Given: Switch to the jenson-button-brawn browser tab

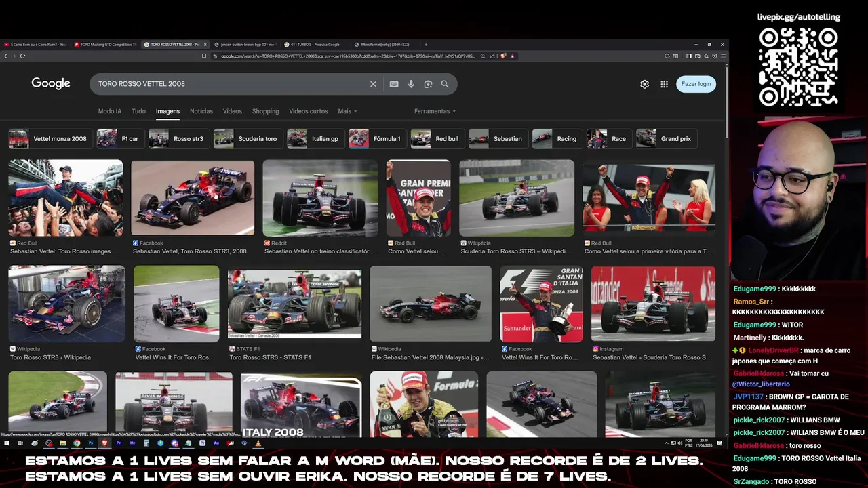Looking at the screenshot, I should (245, 45).
